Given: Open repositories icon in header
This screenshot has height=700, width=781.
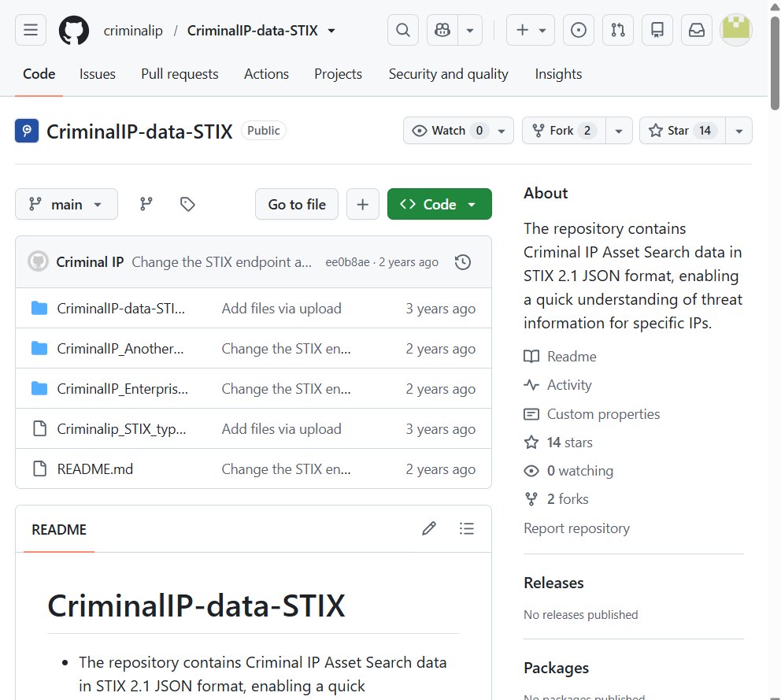Looking at the screenshot, I should (657, 30).
